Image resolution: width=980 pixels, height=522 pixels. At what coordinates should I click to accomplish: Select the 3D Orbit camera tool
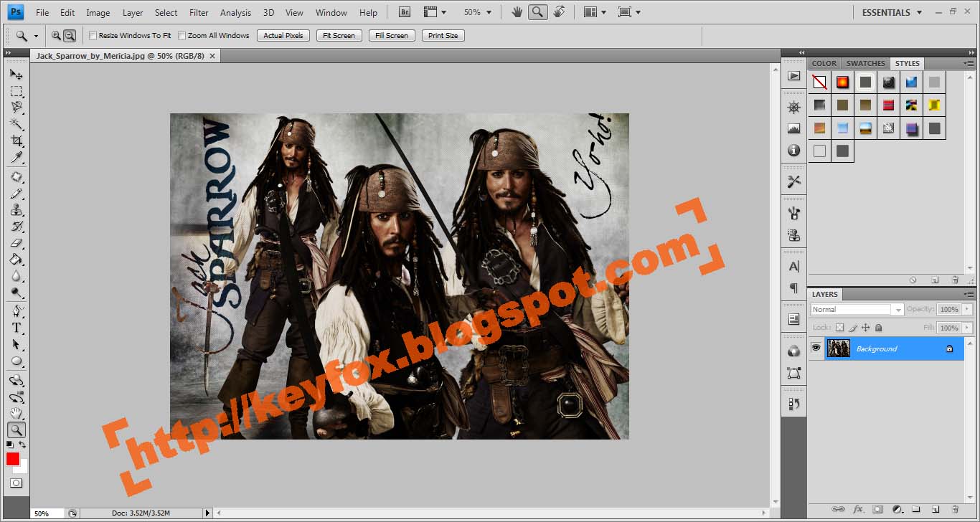[16, 397]
